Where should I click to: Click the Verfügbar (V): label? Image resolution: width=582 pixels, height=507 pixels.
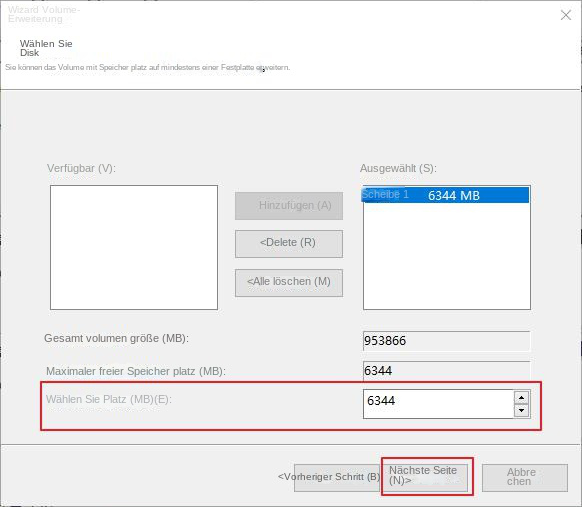tap(81, 169)
